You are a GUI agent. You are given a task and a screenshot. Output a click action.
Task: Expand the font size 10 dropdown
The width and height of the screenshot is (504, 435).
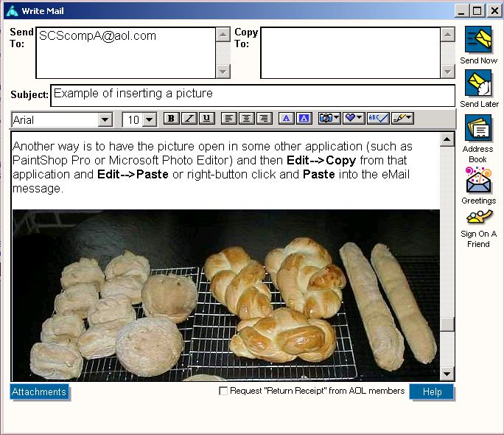pyautogui.click(x=150, y=119)
